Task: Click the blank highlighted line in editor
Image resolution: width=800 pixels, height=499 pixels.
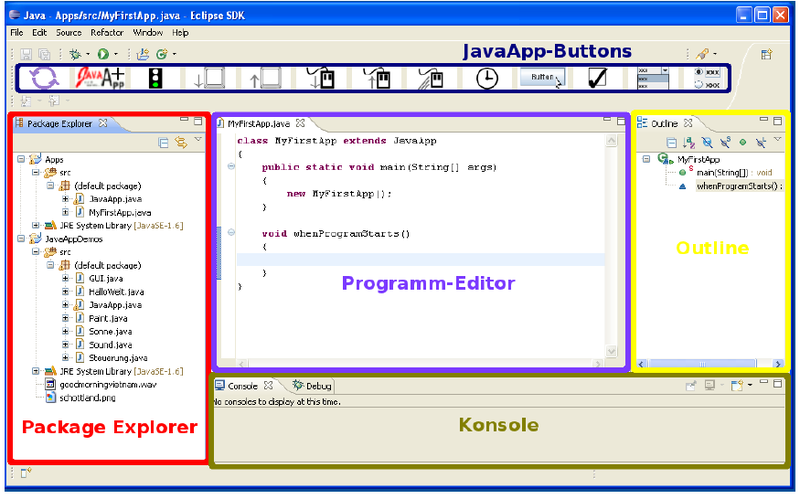Action: click(420, 259)
